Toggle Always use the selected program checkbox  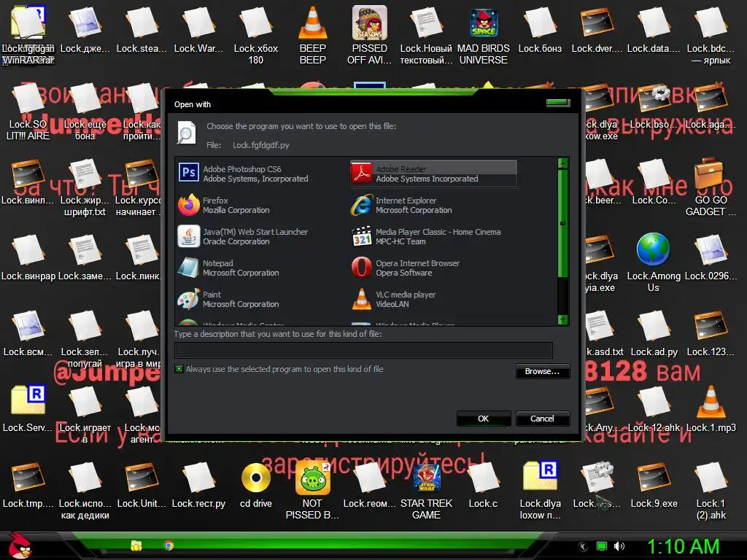(179, 368)
